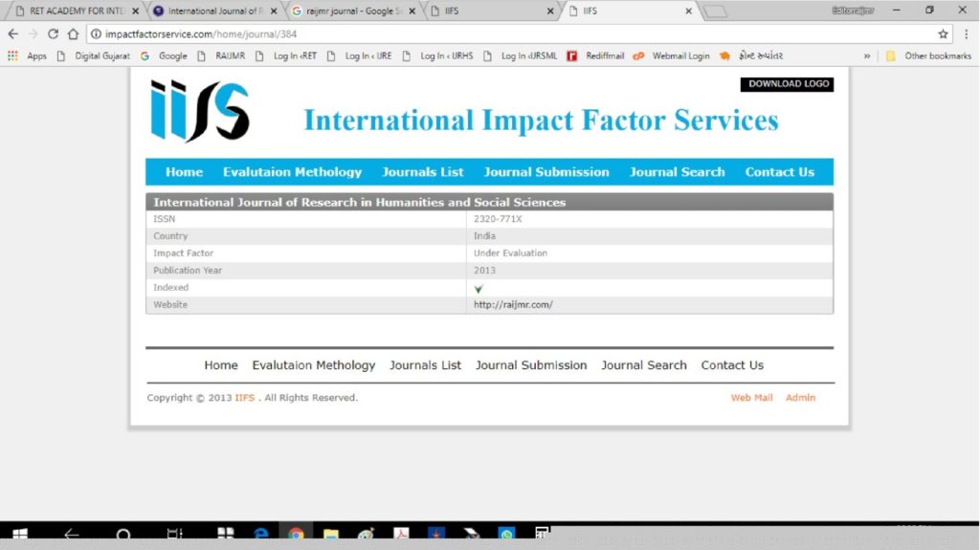980x550 pixels.
Task: Open the Log In ‹RET bookmark
Action: pyautogui.click(x=286, y=55)
